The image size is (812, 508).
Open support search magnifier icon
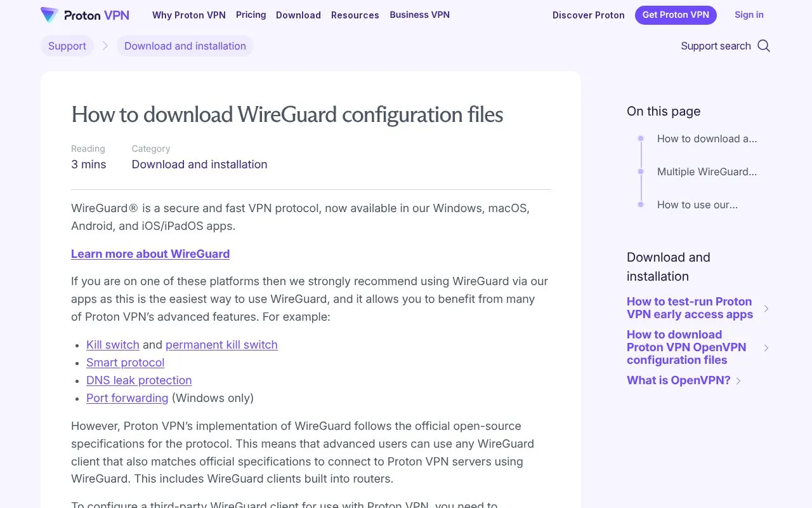pos(764,46)
